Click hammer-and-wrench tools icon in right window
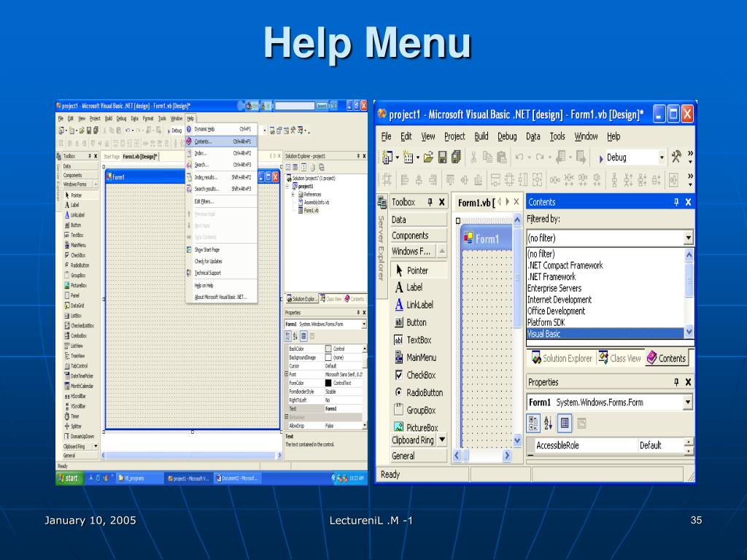This screenshot has width=747, height=560. tap(676, 156)
